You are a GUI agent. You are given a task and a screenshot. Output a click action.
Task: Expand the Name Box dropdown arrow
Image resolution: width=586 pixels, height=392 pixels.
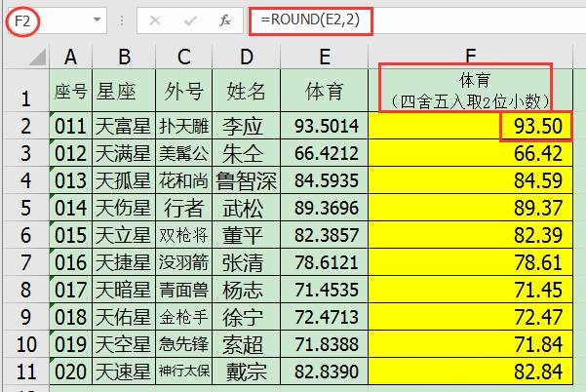[97, 20]
